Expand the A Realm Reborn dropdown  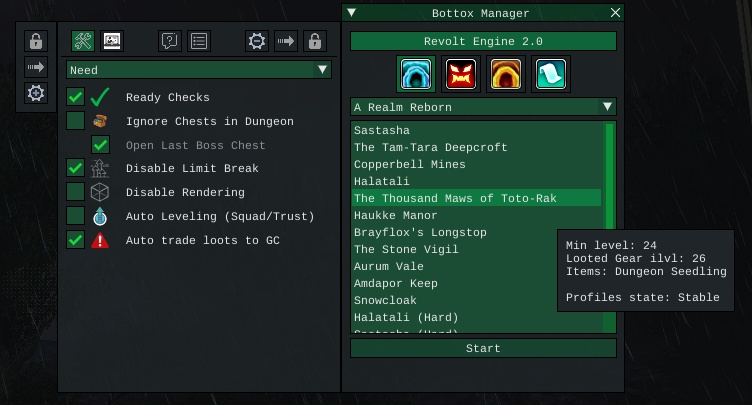483,107
